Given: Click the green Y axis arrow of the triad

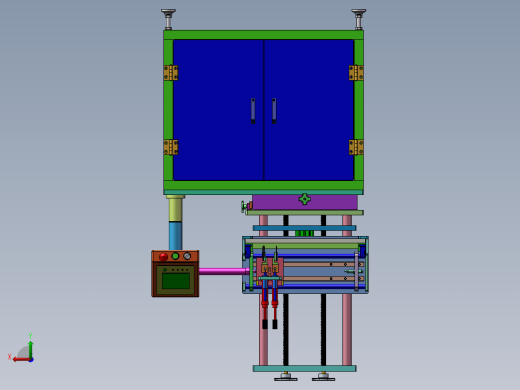Looking at the screenshot, I should click(31, 349).
